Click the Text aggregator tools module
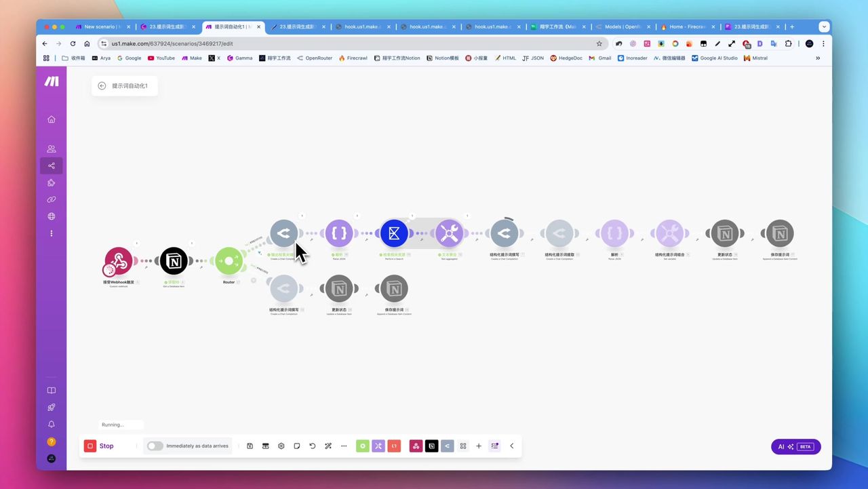Viewport: 868px width, 489px height. 449,233
